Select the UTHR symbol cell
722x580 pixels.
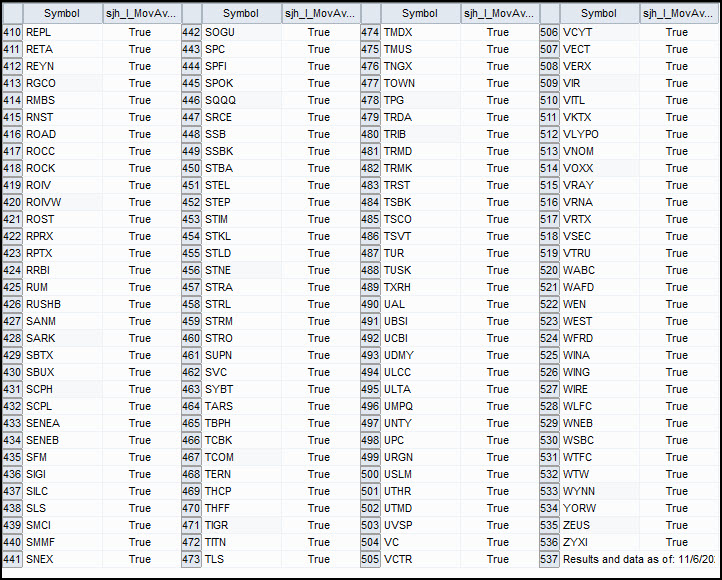[x=421, y=492]
